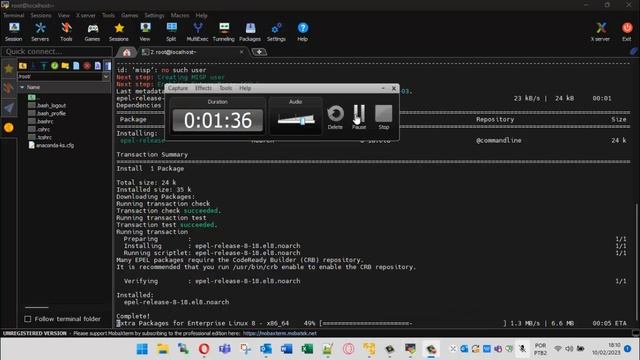640x360 pixels.
Task: Click the Windows Start button
Action: click(142, 349)
